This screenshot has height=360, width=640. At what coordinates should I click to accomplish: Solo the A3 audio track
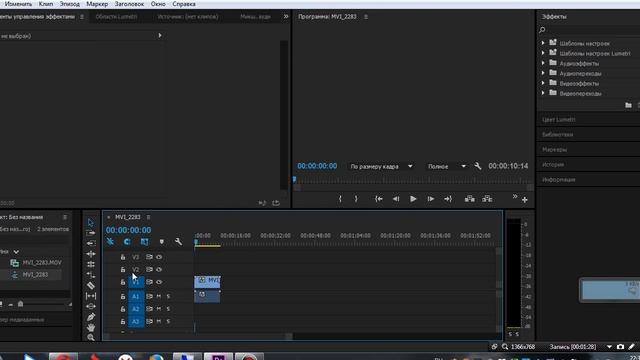[x=168, y=322]
